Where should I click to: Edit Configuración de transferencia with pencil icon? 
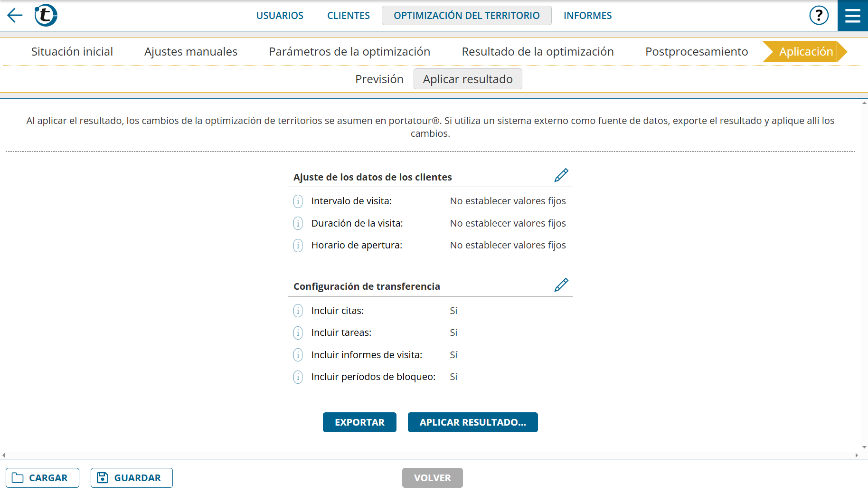(x=561, y=285)
